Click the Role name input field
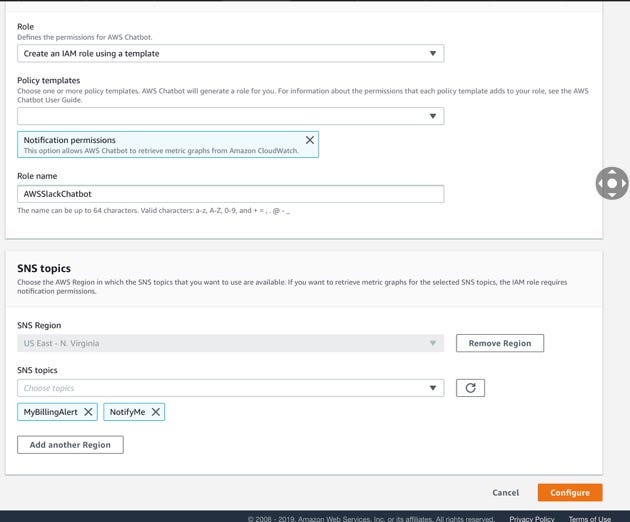 coord(230,194)
